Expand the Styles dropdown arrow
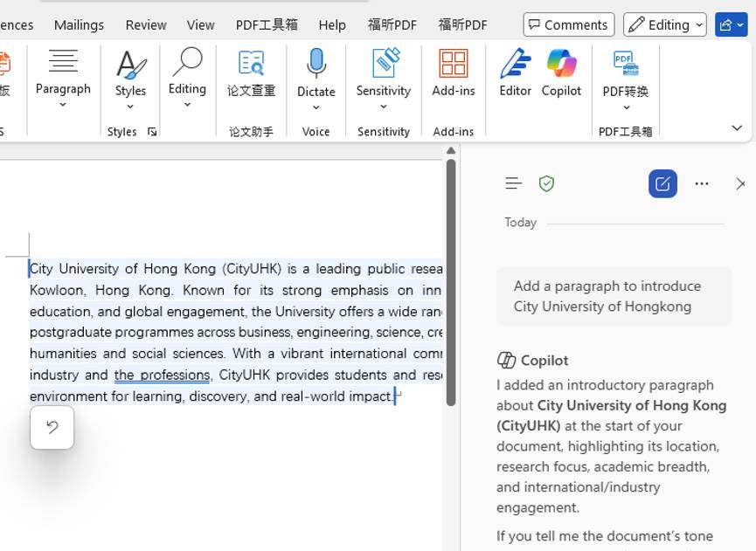This screenshot has height=551, width=756. point(130,107)
